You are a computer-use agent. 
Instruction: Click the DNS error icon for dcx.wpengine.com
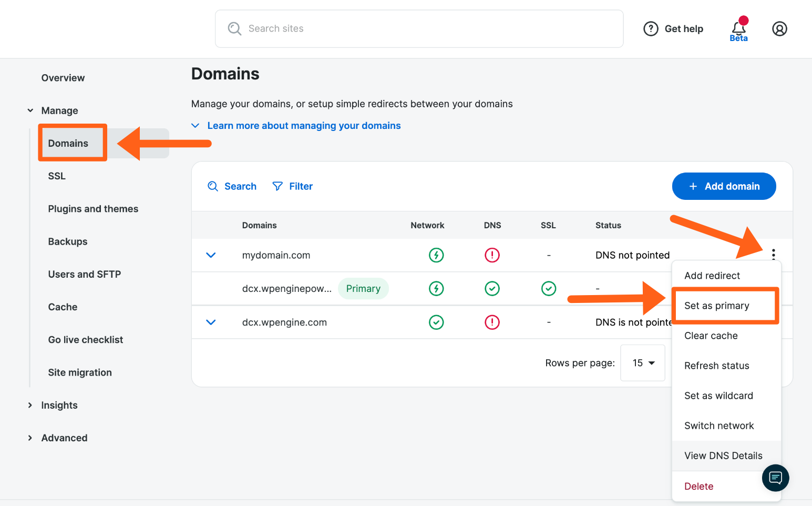point(492,322)
